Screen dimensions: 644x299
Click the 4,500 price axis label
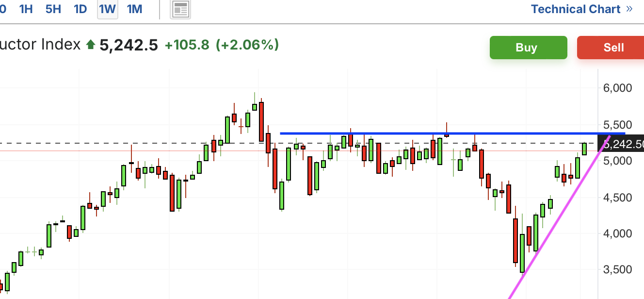click(x=617, y=197)
